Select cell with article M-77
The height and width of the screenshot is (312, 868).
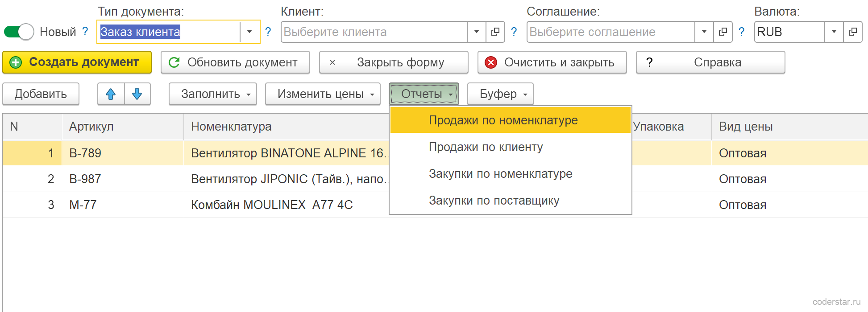123,205
